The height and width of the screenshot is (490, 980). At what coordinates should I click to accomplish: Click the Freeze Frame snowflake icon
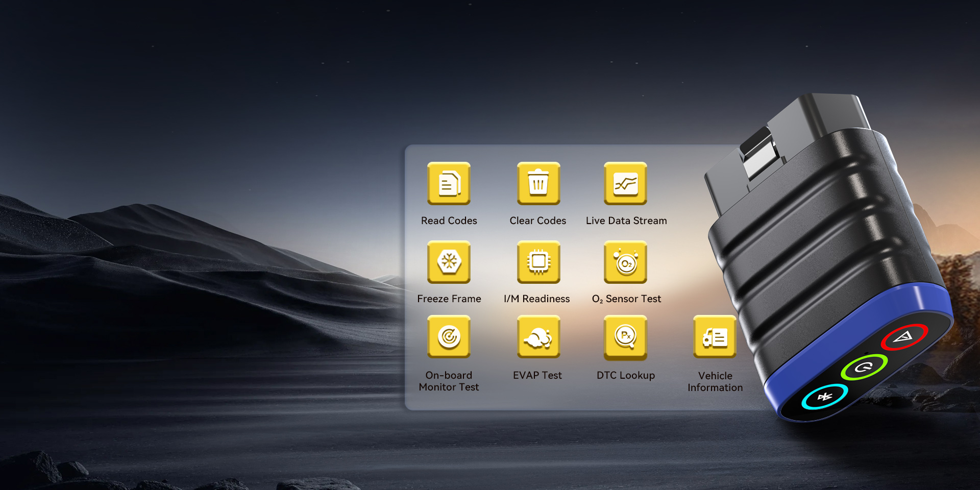[x=449, y=262]
